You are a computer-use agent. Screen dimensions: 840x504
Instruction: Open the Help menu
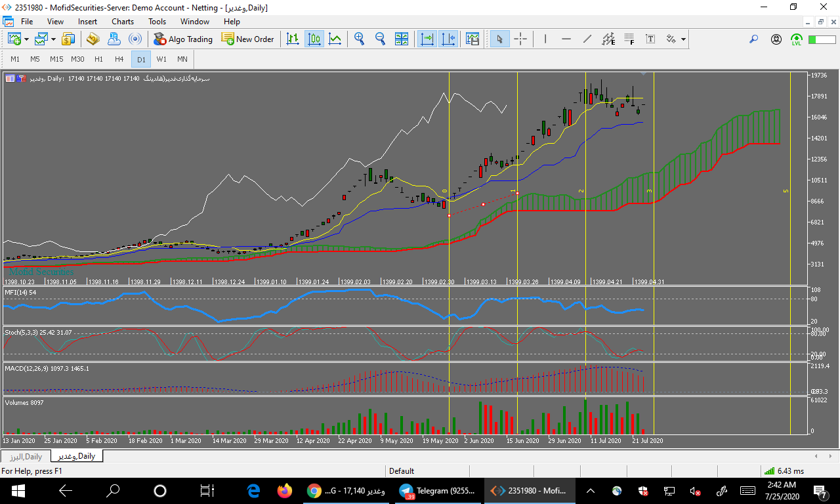(232, 22)
